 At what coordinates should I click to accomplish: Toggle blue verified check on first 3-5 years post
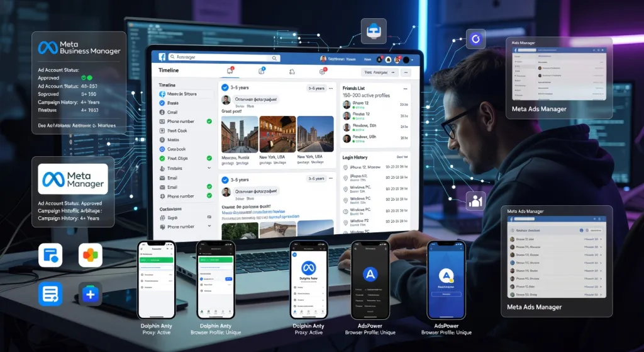click(225, 88)
